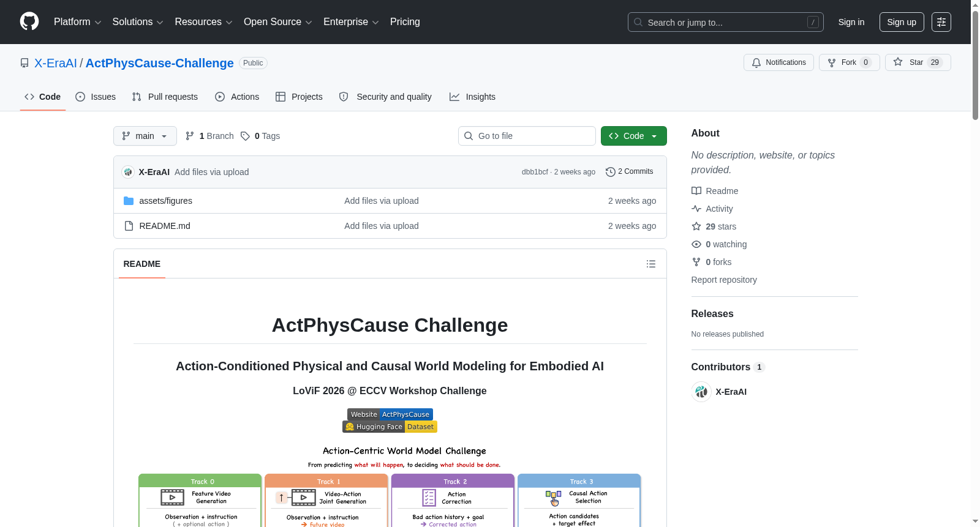Click the Website ActPhysCause badge
This screenshot has height=527, width=980.
[x=390, y=414]
